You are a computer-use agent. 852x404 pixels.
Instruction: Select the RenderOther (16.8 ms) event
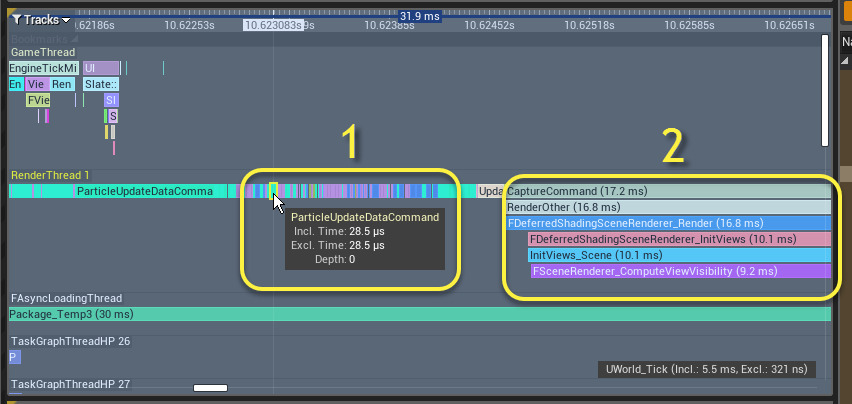click(668, 207)
